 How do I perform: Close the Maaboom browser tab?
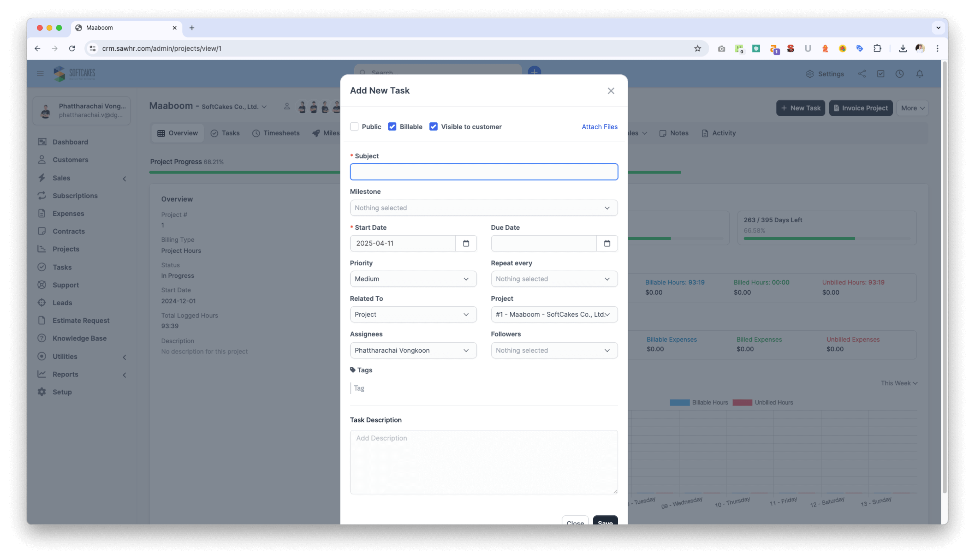pyautogui.click(x=174, y=28)
